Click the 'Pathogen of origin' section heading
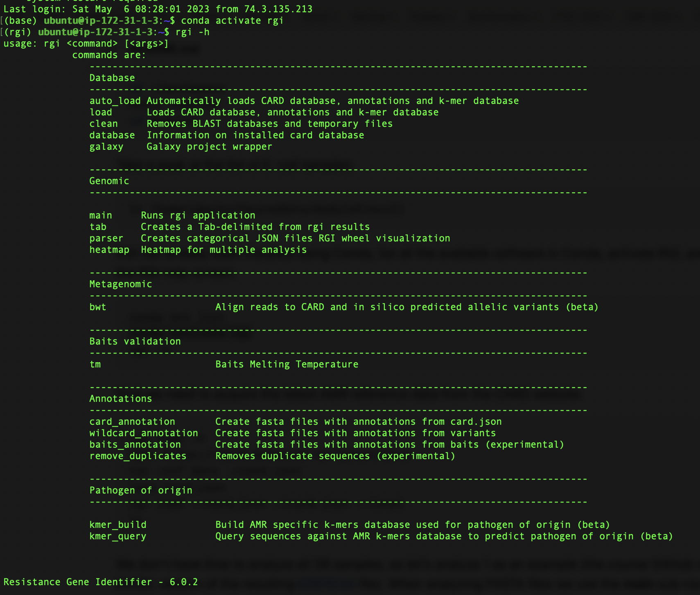Viewport: 700px width, 595px height. [141, 490]
